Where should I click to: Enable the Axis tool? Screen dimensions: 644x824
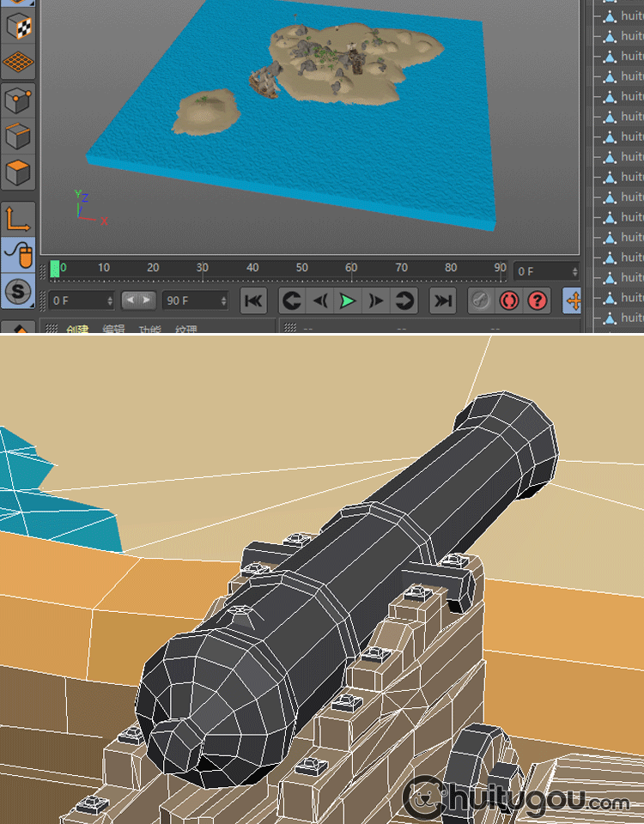19,219
